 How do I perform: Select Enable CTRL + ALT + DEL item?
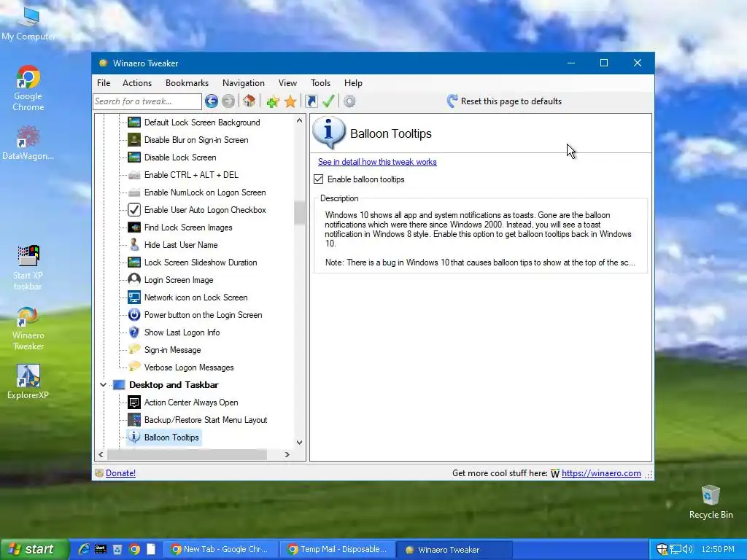[191, 175]
